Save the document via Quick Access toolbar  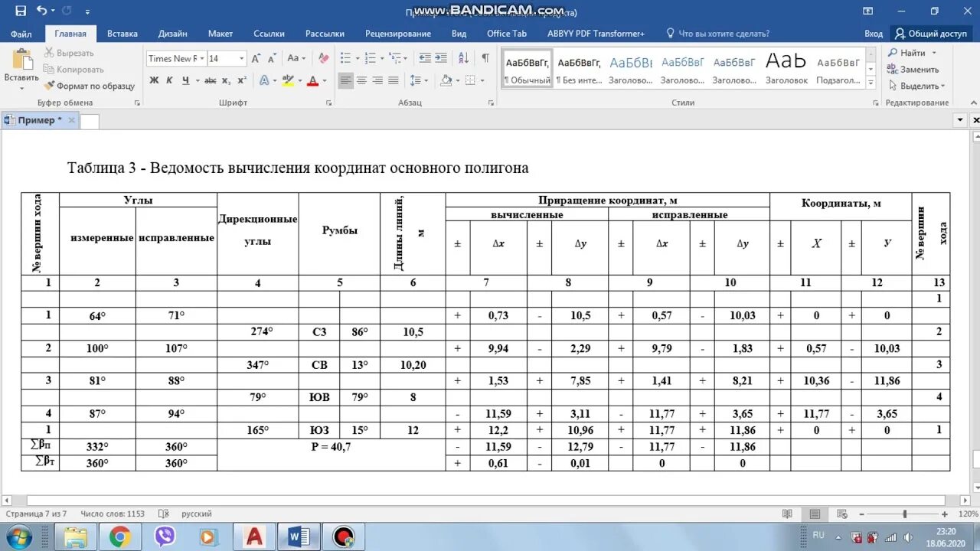[21, 11]
